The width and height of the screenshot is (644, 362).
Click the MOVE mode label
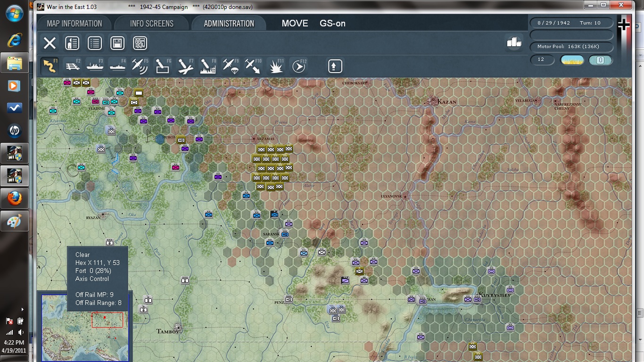pyautogui.click(x=295, y=24)
